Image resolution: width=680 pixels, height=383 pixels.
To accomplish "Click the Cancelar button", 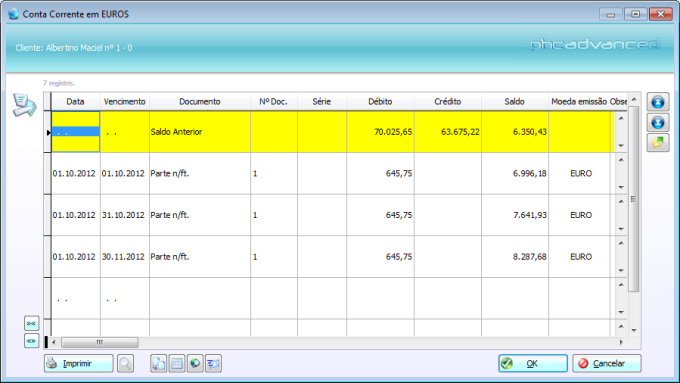I will (607, 363).
